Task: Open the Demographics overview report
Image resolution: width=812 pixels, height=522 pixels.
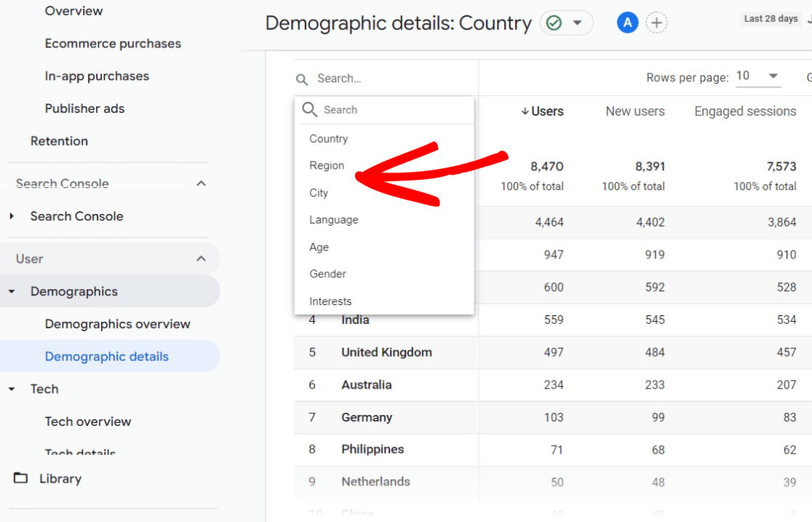Action: click(x=117, y=324)
